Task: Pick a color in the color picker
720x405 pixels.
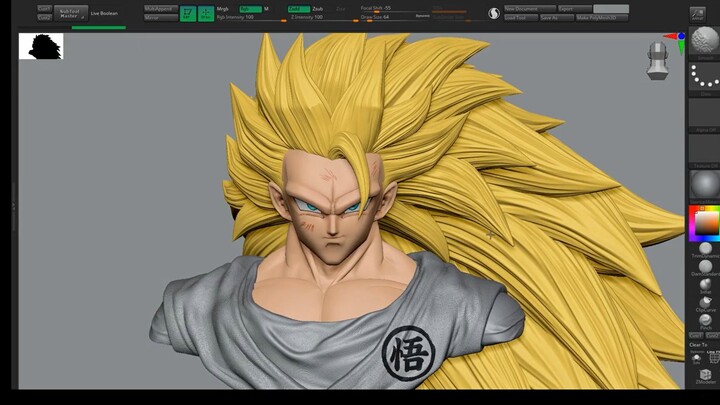Action: (x=704, y=224)
